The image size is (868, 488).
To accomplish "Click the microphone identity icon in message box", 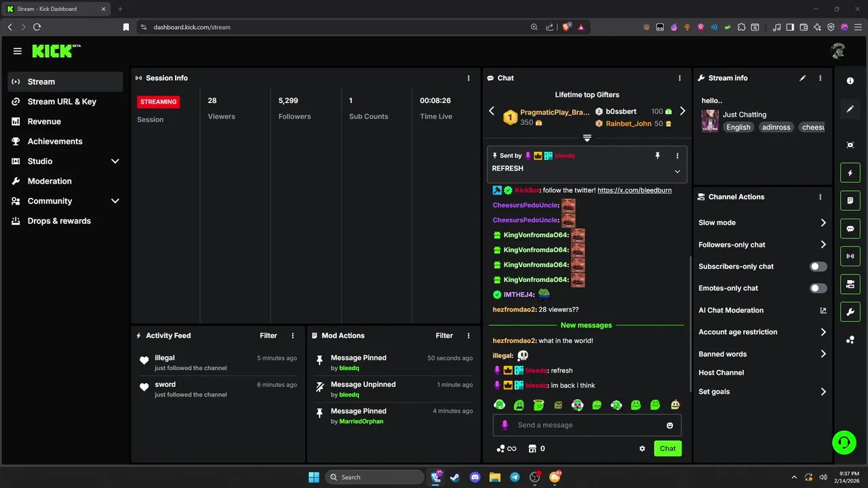I will click(505, 426).
